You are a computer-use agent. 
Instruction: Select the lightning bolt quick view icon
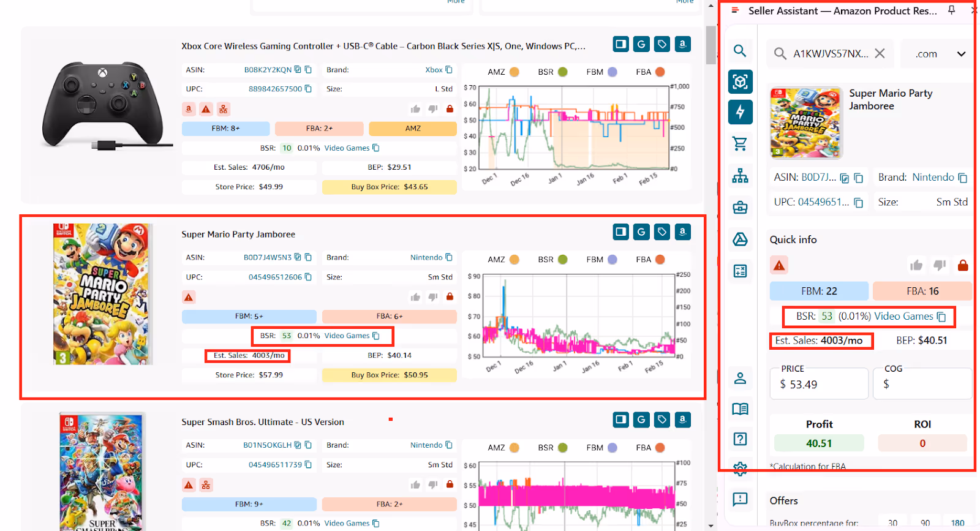coord(740,112)
